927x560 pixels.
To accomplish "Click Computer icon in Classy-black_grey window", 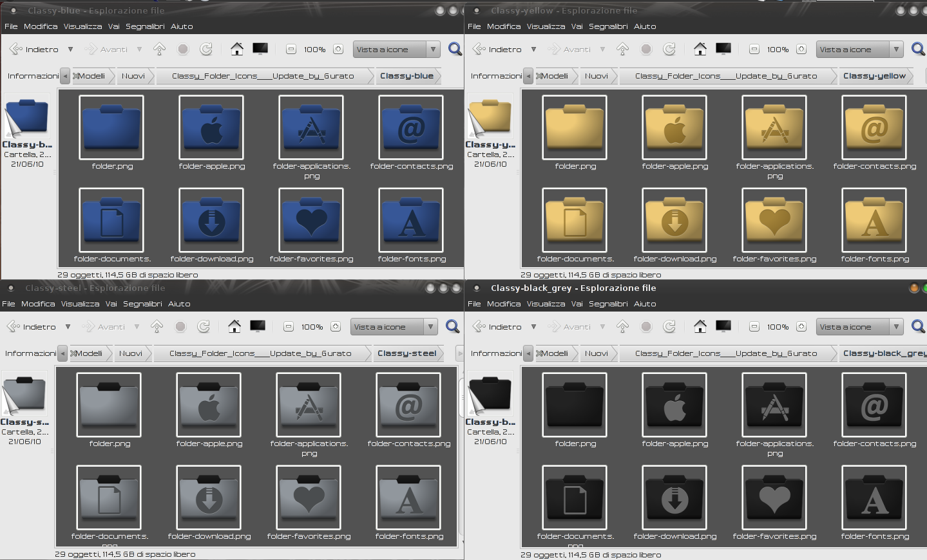I will coord(723,326).
